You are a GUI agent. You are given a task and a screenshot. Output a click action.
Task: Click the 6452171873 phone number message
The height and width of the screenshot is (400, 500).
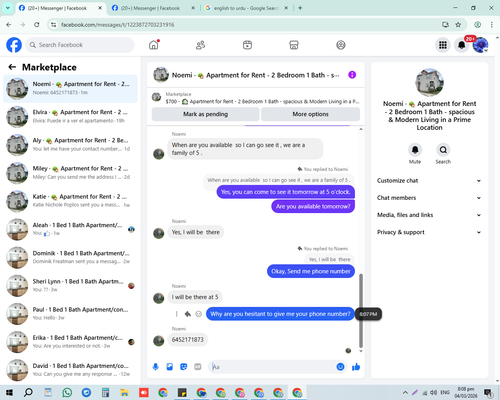pos(188,340)
